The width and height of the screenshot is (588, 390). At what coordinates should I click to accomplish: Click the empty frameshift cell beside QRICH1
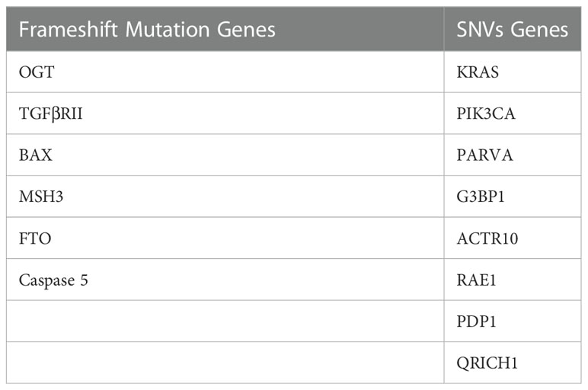point(225,363)
